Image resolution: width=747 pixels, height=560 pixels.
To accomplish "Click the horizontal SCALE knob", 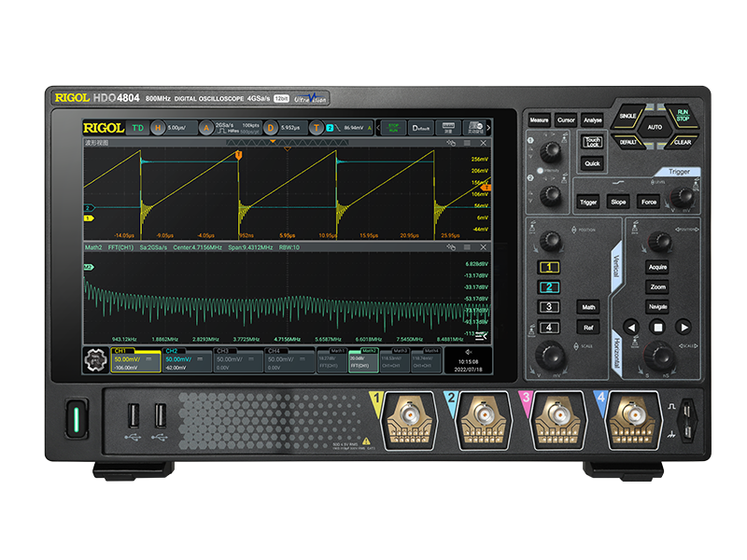I will (x=659, y=355).
